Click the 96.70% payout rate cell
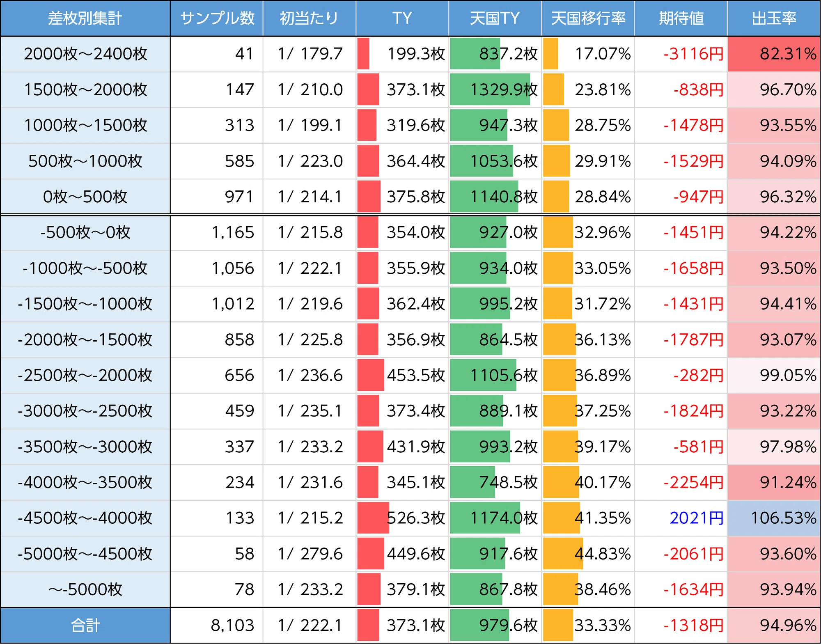This screenshot has width=821, height=644. click(774, 89)
